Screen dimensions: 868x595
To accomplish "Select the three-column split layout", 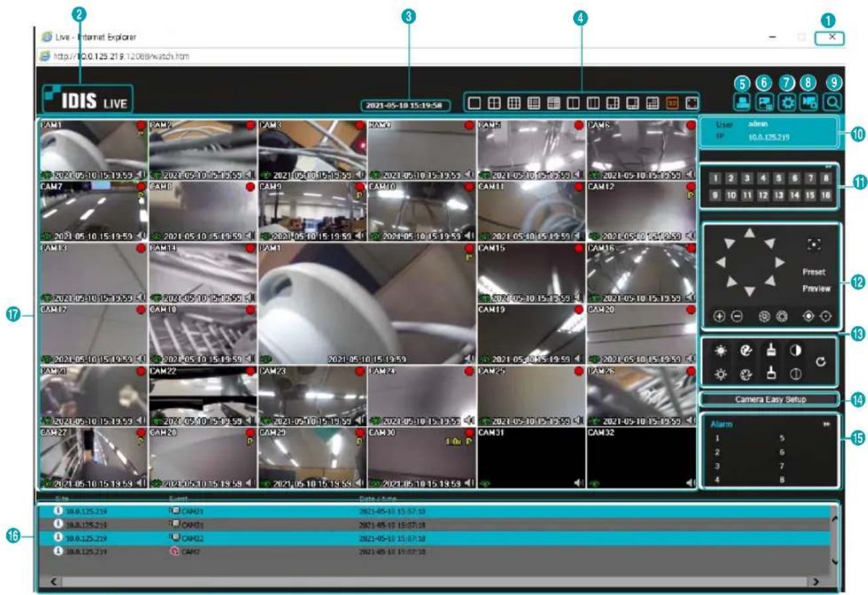I will pos(593,103).
